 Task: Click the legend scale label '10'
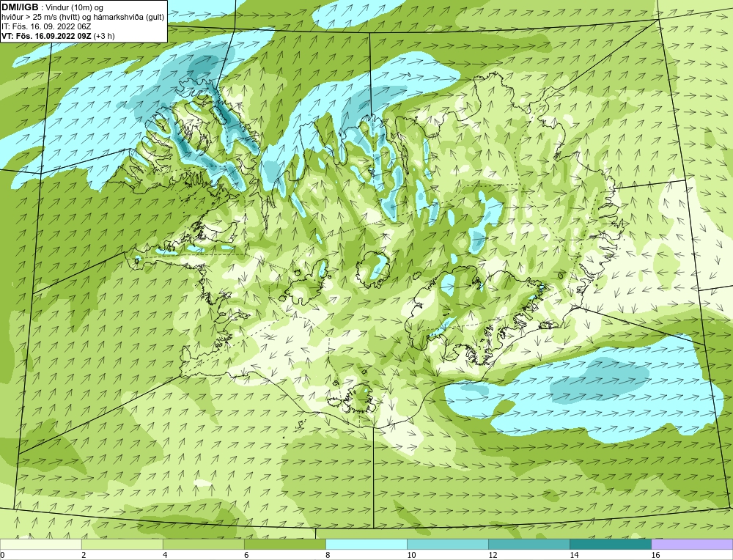(410, 555)
